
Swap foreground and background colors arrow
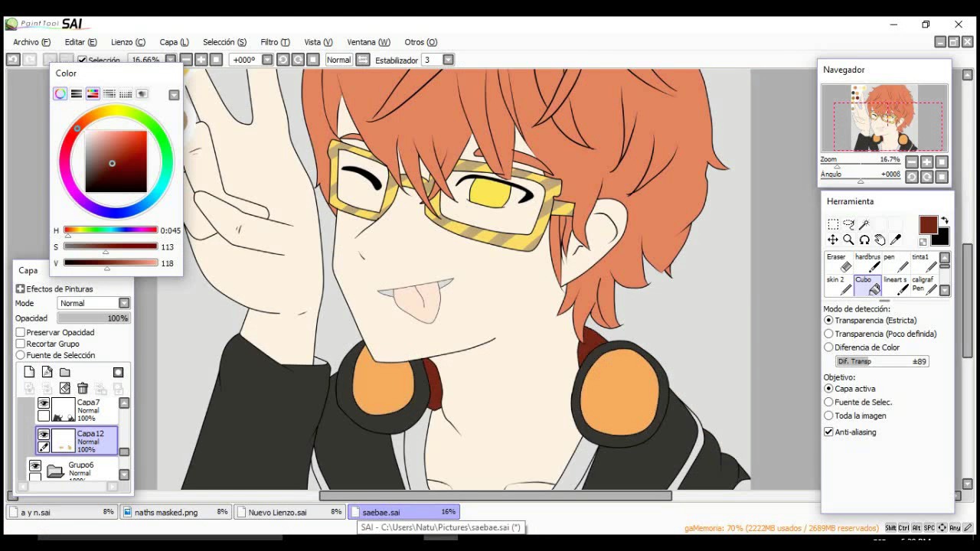coord(945,220)
